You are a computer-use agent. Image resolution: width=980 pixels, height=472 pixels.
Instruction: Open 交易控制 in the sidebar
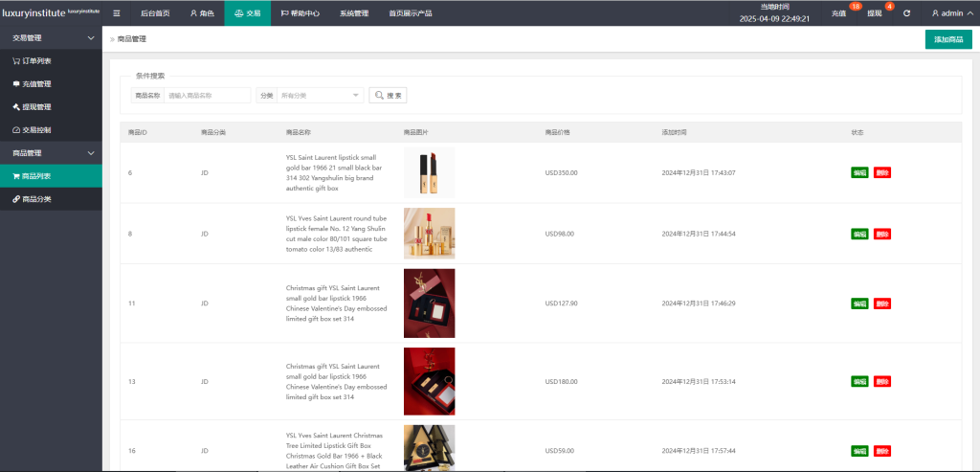[x=52, y=130]
